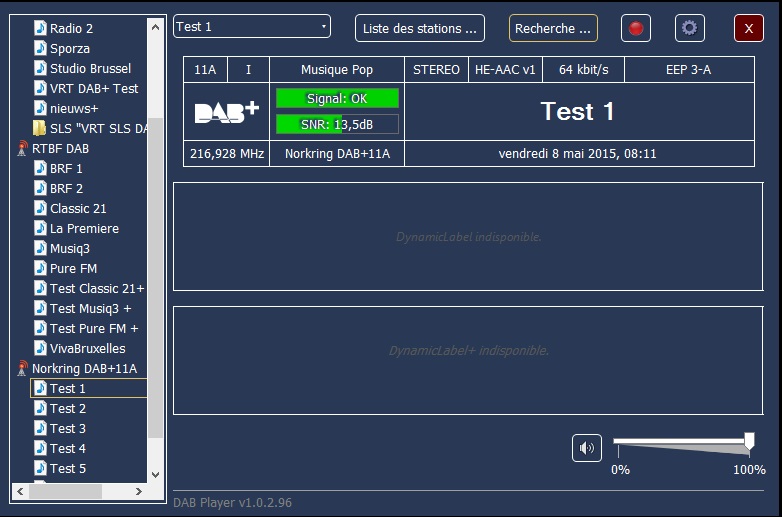Click the red record button
This screenshot has width=782, height=517.
click(x=635, y=28)
